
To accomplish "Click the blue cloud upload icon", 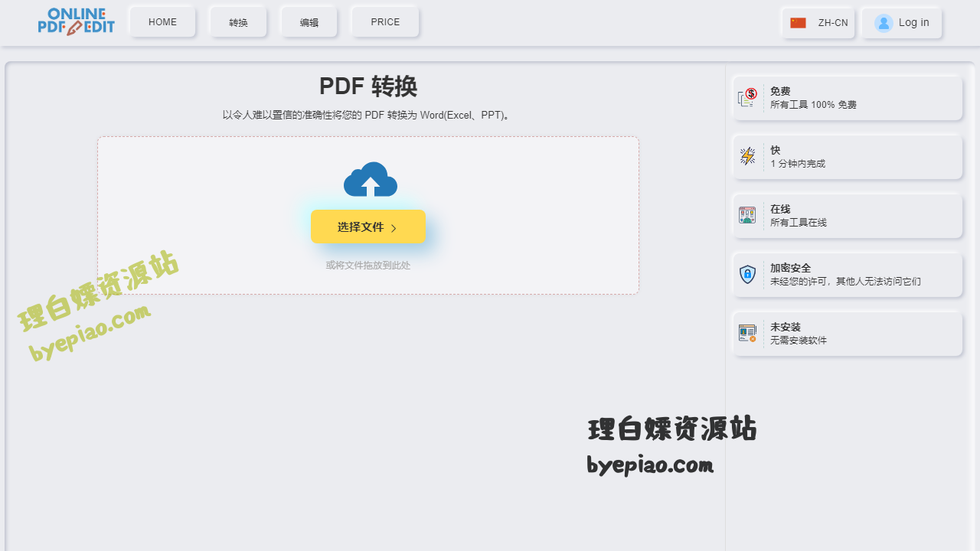I will pos(371,181).
